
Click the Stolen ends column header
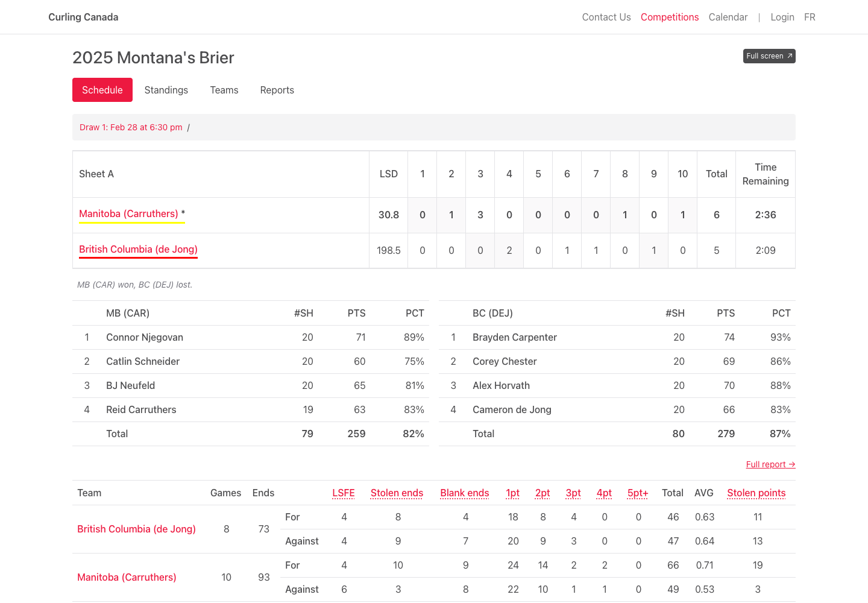pos(397,493)
